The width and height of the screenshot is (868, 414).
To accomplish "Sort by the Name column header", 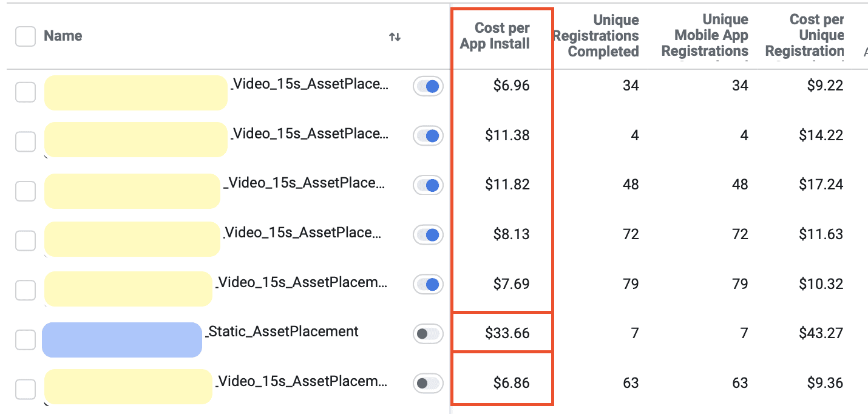I will (63, 36).
